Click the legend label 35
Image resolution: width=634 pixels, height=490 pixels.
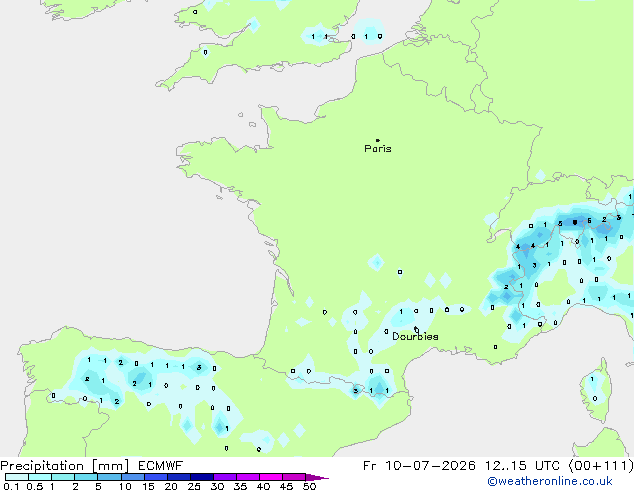(x=240, y=486)
